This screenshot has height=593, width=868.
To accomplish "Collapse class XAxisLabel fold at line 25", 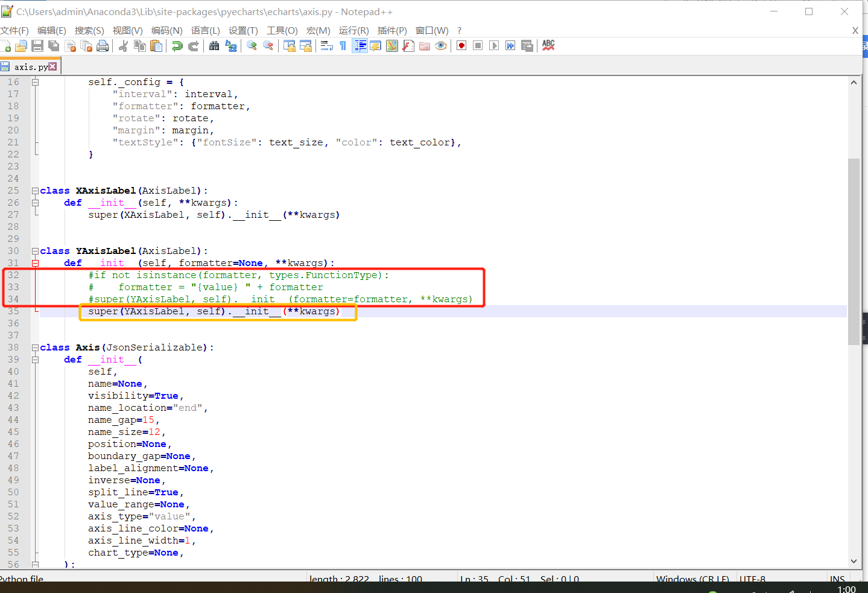I will tap(35, 191).
